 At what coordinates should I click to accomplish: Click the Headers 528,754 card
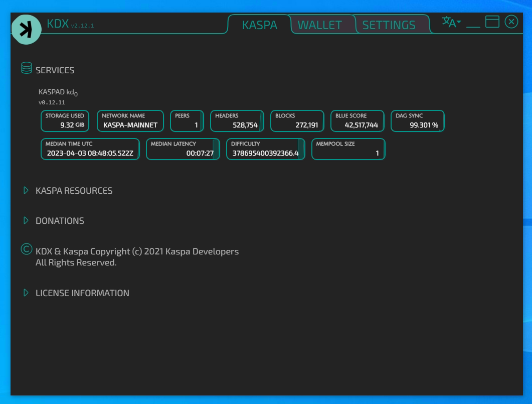coord(237,121)
